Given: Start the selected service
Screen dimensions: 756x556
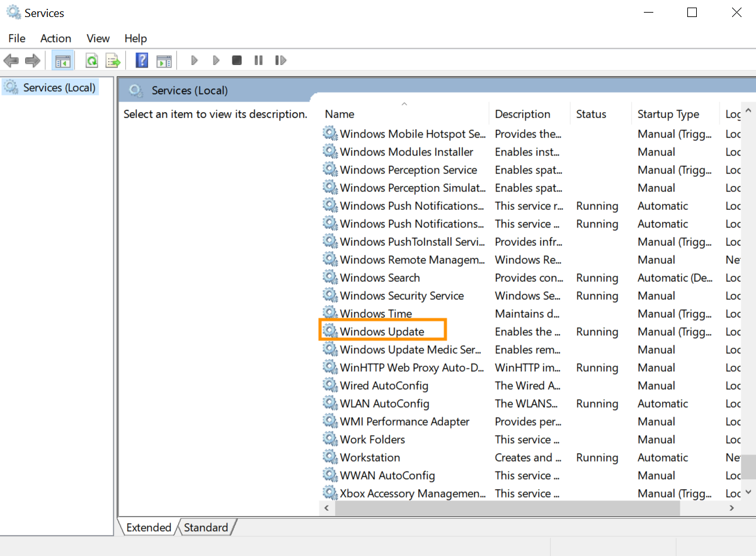Looking at the screenshot, I should coord(194,60).
